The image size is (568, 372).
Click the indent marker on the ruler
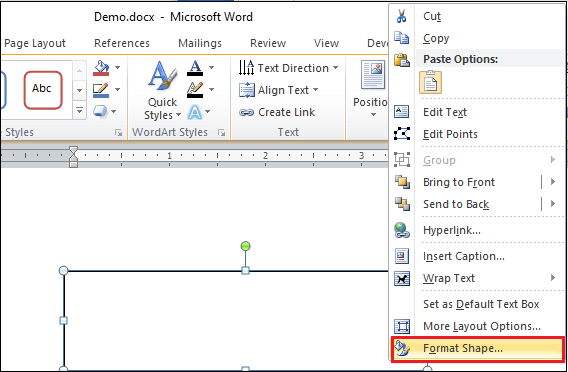(73, 156)
